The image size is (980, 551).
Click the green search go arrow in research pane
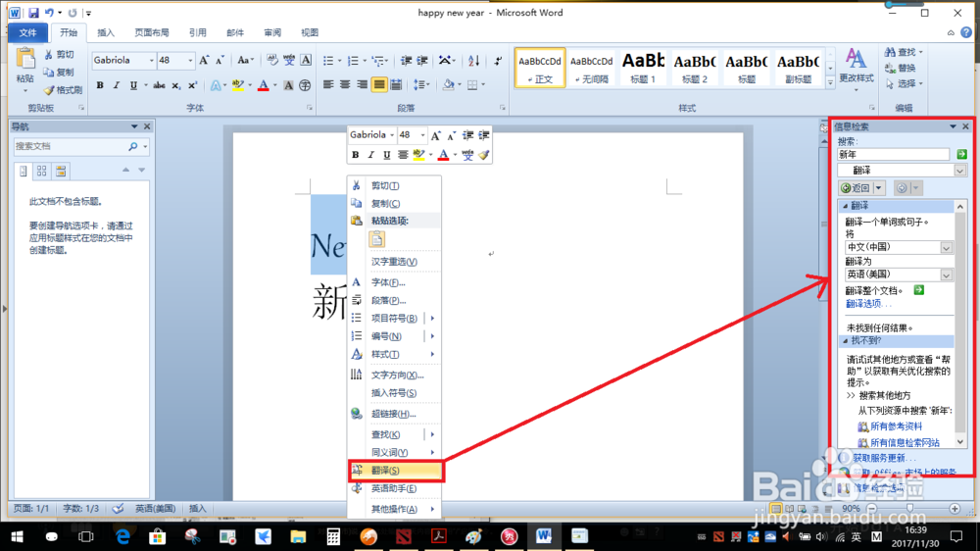tap(961, 154)
